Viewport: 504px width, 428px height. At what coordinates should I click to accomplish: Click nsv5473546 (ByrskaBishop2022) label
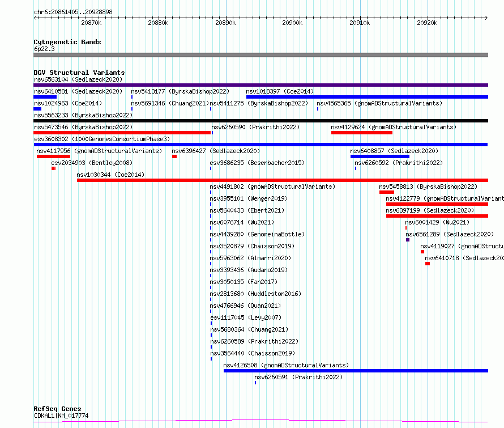(83, 127)
